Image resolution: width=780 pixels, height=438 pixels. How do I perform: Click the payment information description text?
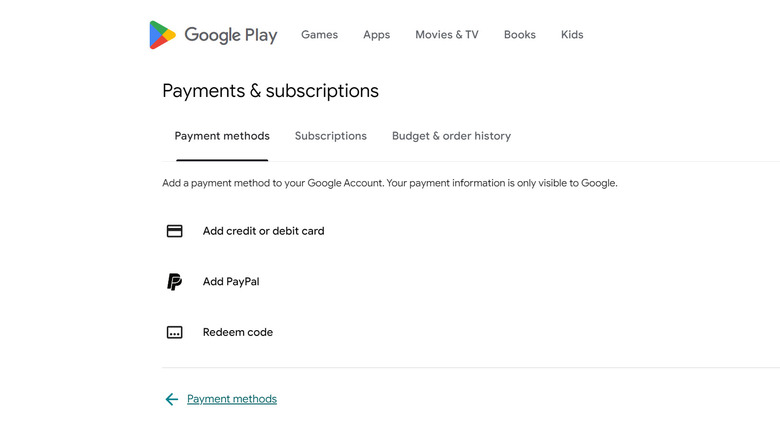click(x=390, y=184)
